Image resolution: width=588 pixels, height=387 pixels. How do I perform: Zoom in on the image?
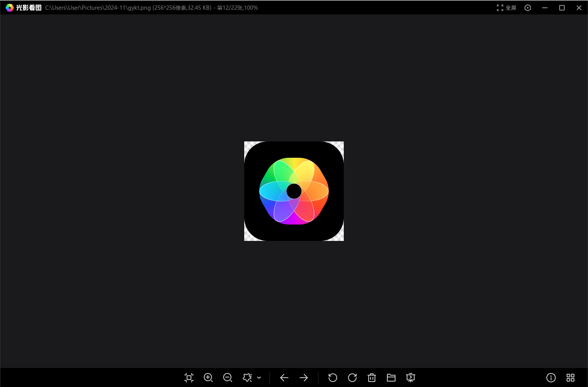(208, 378)
